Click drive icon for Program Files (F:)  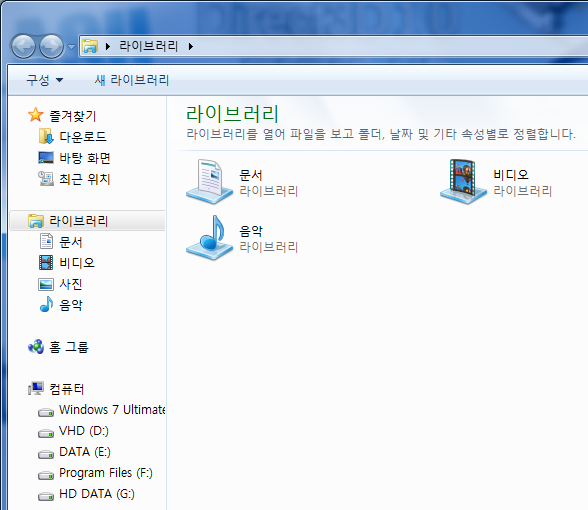pyautogui.click(x=46, y=476)
